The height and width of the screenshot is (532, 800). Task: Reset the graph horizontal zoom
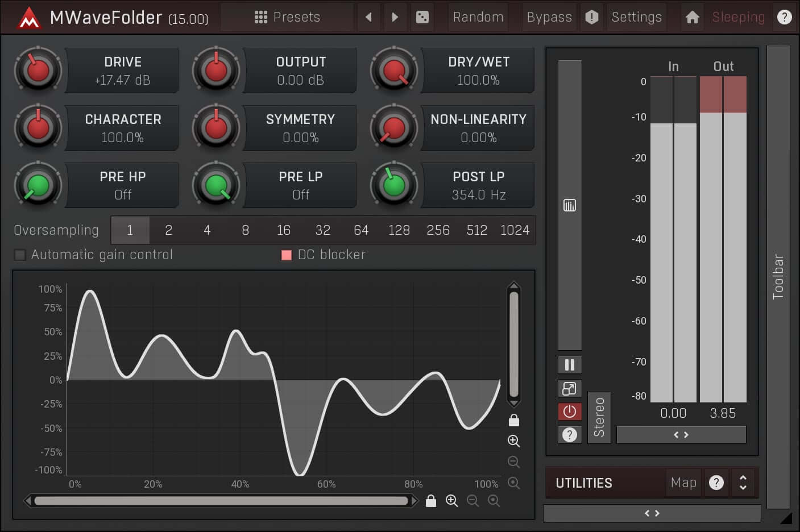494,501
